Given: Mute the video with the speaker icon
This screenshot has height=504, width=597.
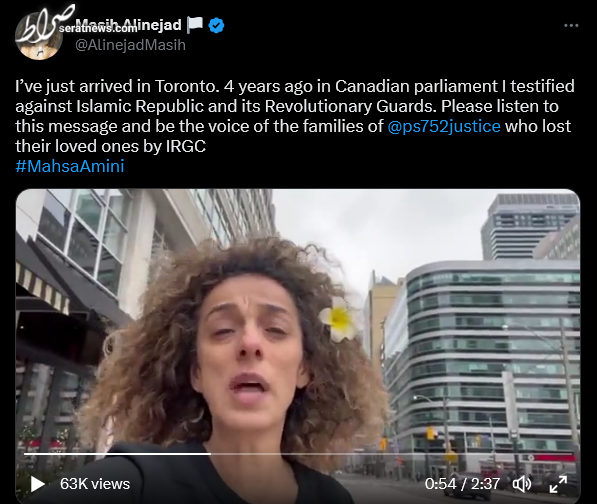Looking at the screenshot, I should coord(522,484).
